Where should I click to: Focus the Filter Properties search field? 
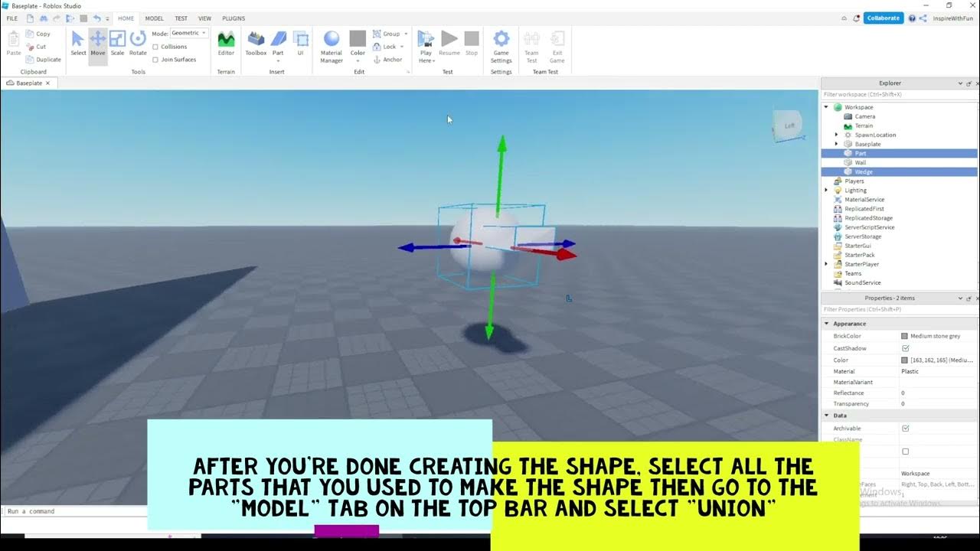(900, 309)
